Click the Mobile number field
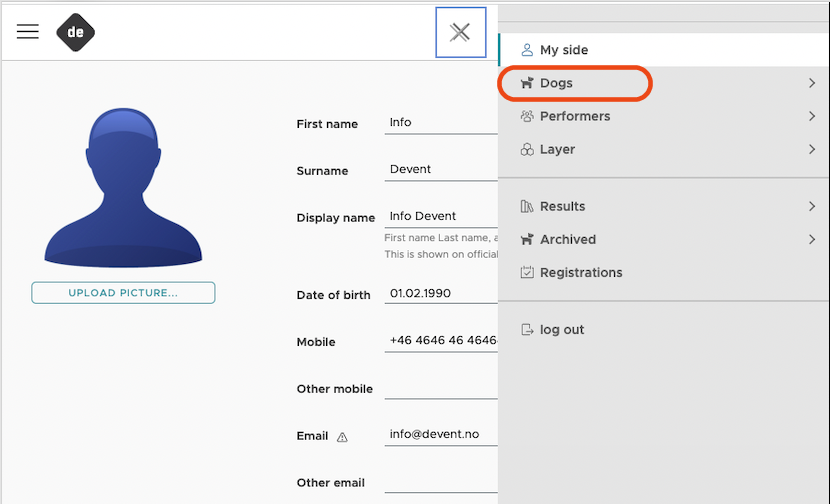 coord(441,341)
